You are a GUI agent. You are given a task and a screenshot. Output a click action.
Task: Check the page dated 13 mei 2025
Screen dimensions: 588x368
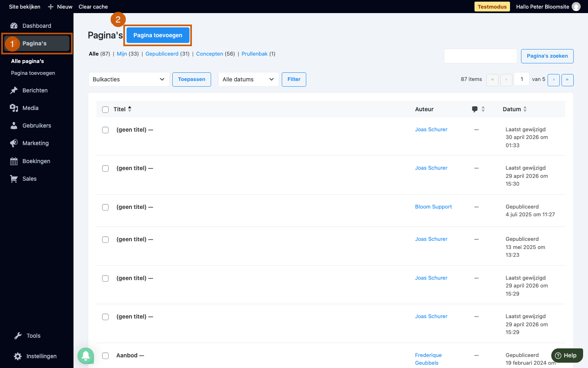[105, 240]
